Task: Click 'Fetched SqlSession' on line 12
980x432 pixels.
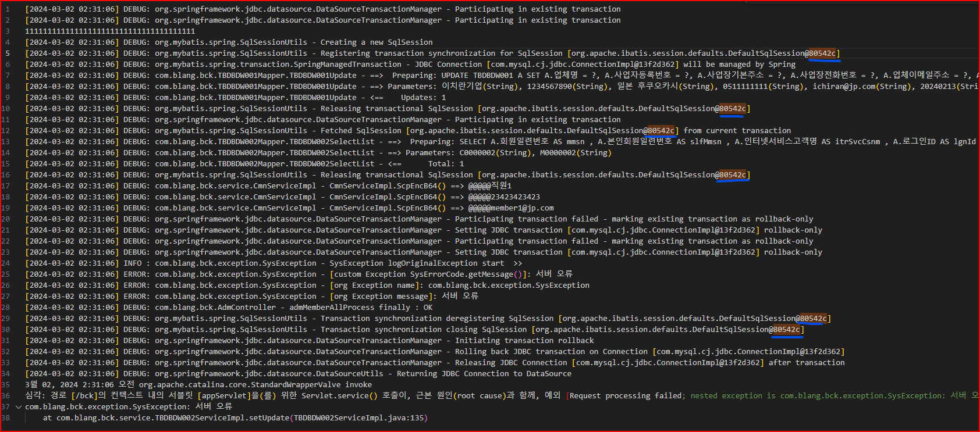Action: tap(361, 131)
